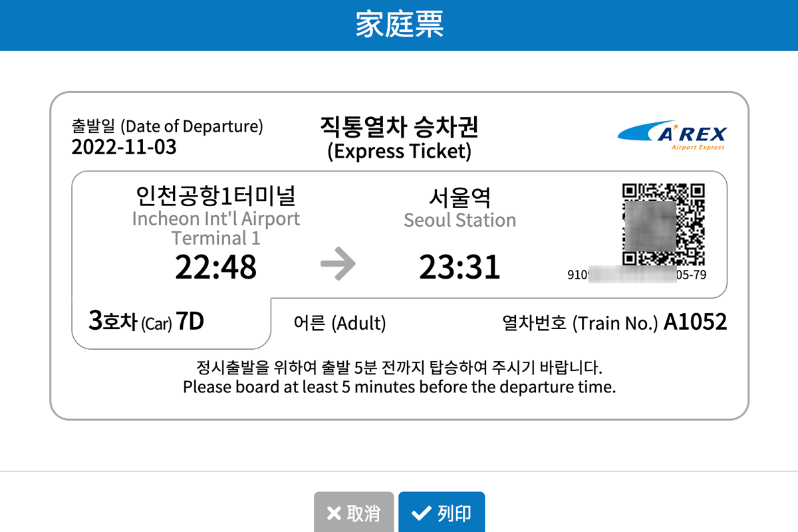Click the Incheon Int'l Airport Terminal 1 label
This screenshot has height=532, width=798.
point(216,227)
